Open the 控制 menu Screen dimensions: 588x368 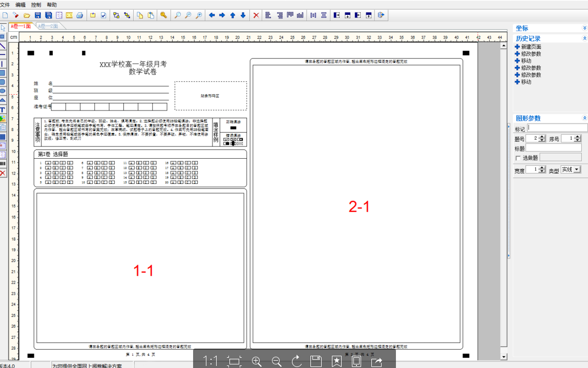[x=36, y=5]
